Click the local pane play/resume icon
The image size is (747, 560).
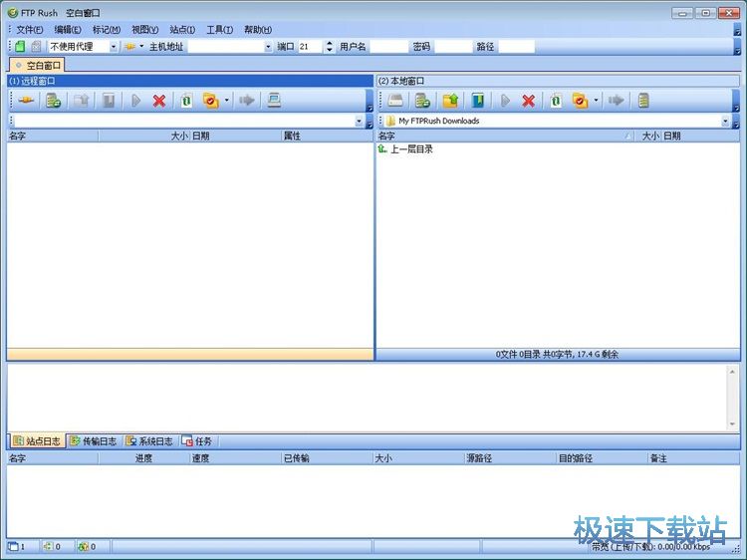tap(505, 101)
